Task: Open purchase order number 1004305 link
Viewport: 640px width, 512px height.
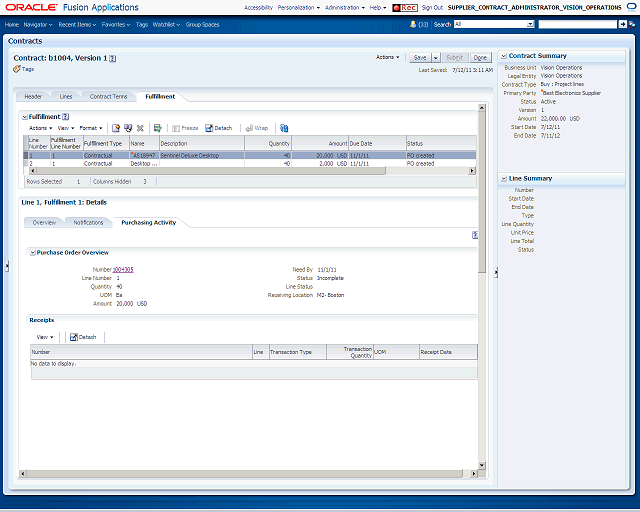Action: pyautogui.click(x=123, y=270)
